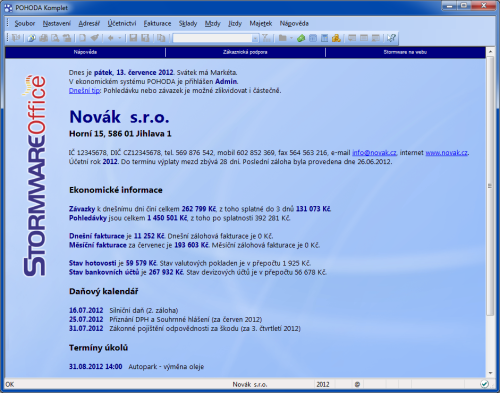
Task: Click the 2012 year field in status bar
Action: click(x=323, y=384)
